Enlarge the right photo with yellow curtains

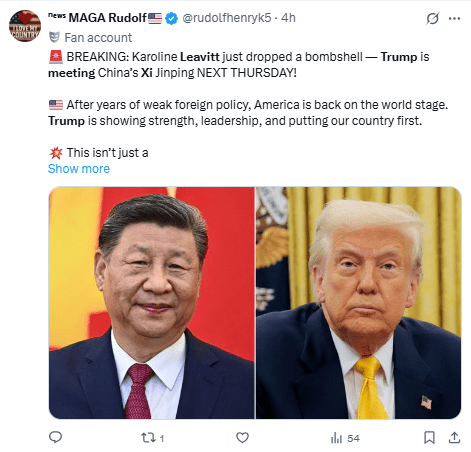coord(359,303)
